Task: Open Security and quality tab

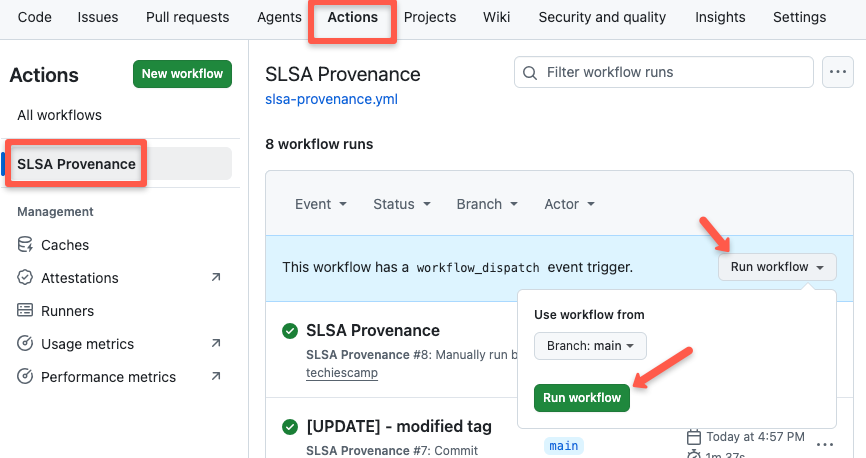Action: tap(602, 17)
